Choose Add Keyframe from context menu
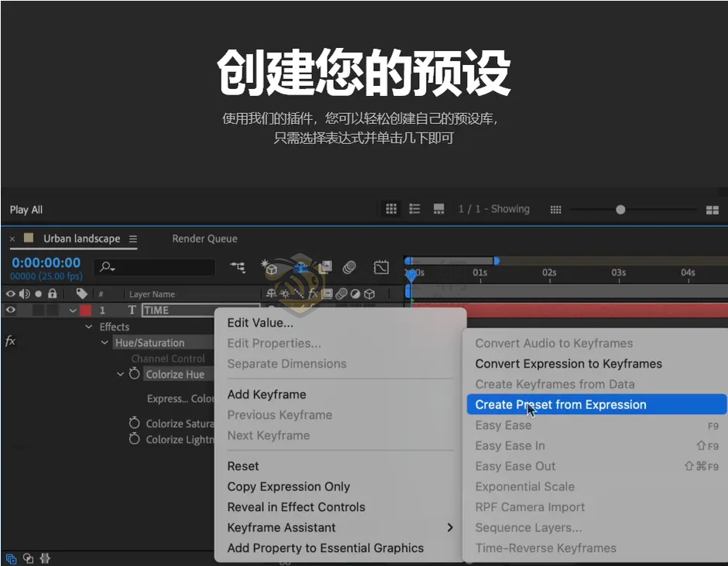The height and width of the screenshot is (566, 728). point(266,394)
